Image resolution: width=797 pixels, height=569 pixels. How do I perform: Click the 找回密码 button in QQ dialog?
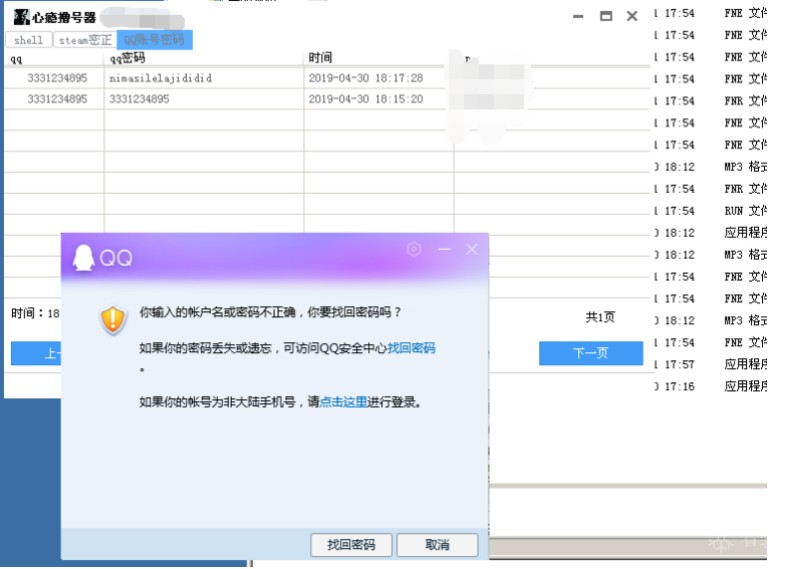(351, 545)
